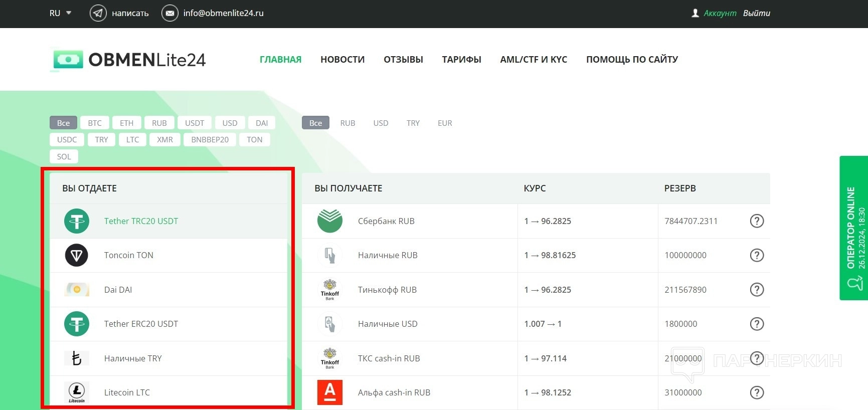868x410 pixels.
Task: Click the Litecoin LTC coin icon
Action: (x=77, y=392)
